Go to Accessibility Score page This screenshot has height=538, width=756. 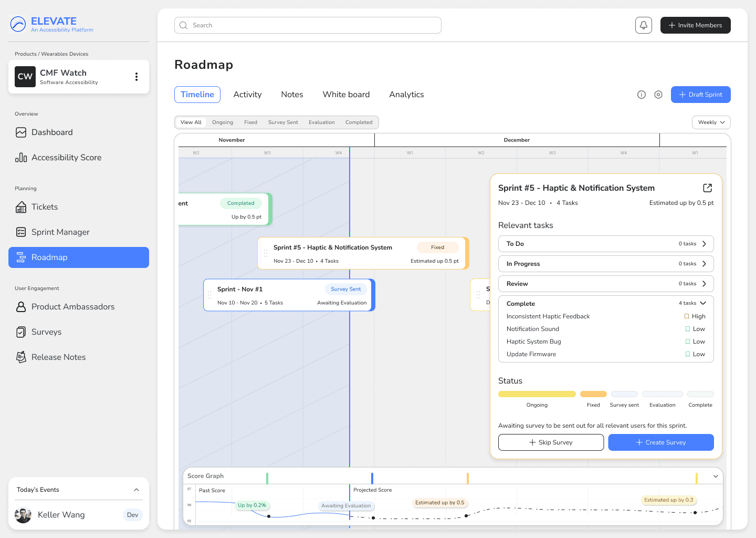[66, 158]
